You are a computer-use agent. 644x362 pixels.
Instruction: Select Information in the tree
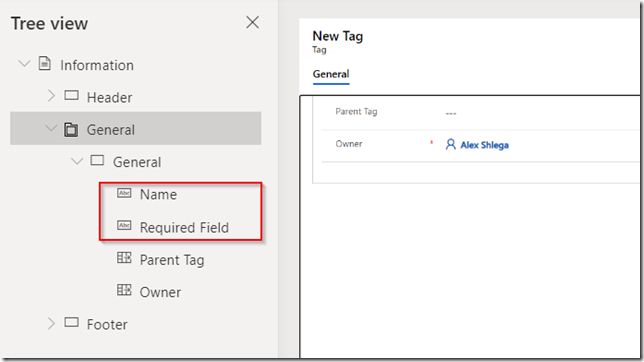[97, 65]
